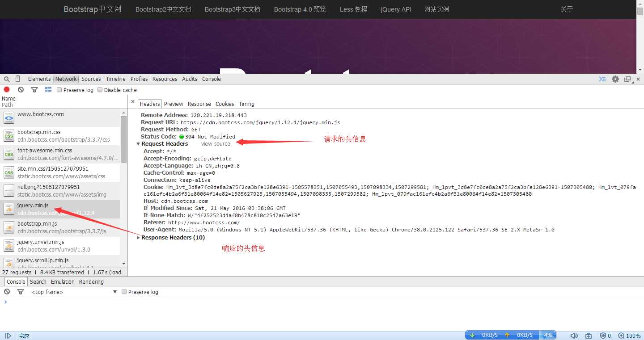Enable Preserve log in Network toolbar
This screenshot has width=644, height=340.
(x=59, y=90)
